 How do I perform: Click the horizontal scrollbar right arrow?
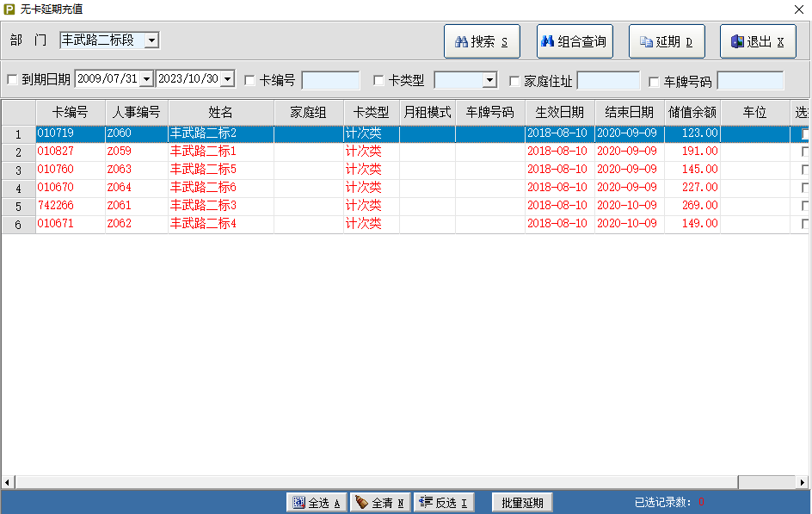coord(804,482)
